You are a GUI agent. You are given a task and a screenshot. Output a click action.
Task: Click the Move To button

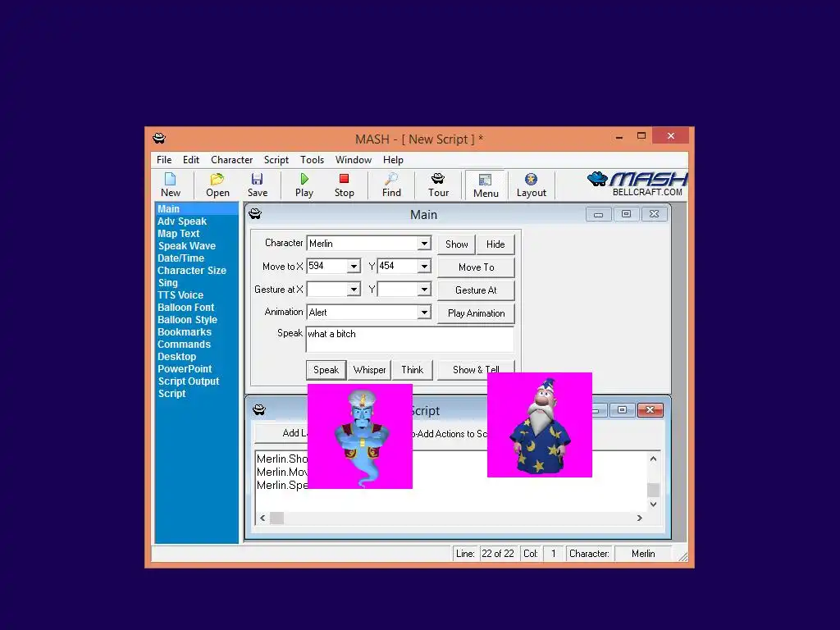[477, 267]
